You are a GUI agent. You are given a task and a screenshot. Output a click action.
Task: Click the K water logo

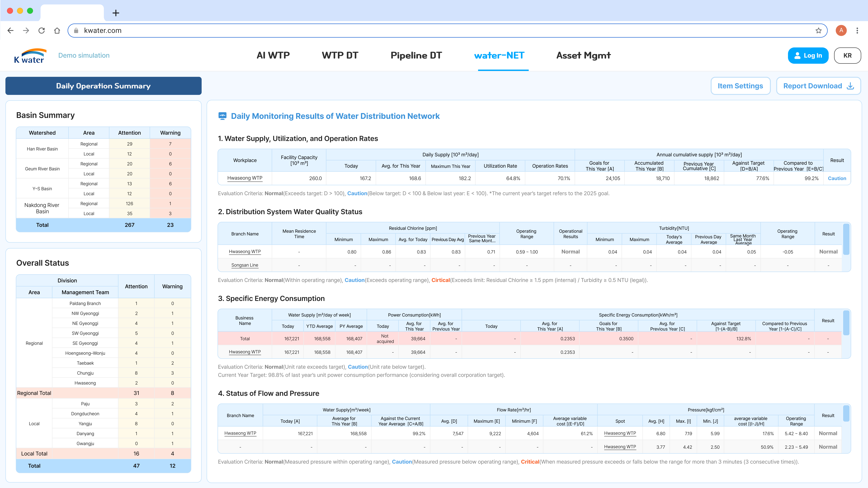(x=30, y=56)
